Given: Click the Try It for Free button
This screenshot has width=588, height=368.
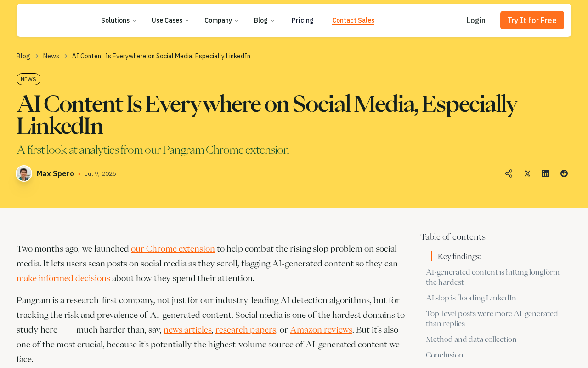Looking at the screenshot, I should click(x=532, y=20).
